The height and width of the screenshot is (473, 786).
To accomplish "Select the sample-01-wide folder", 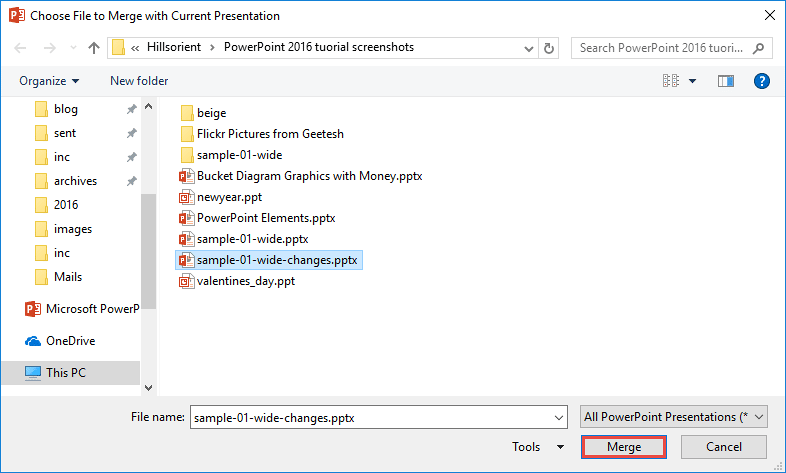I will (231, 155).
